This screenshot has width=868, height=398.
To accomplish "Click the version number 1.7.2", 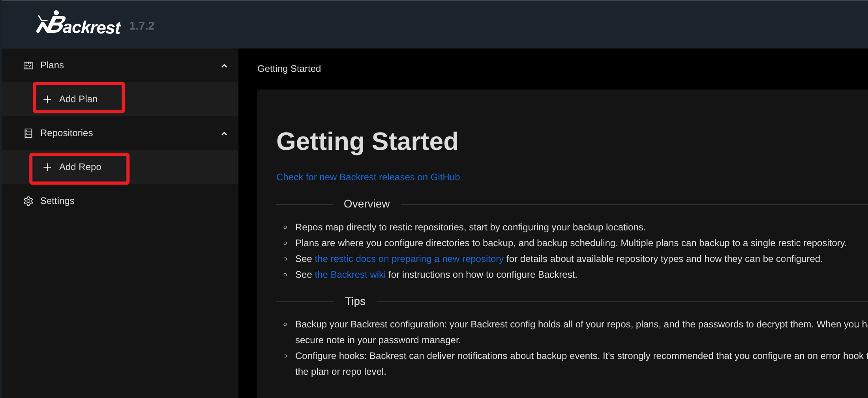I will click(142, 26).
